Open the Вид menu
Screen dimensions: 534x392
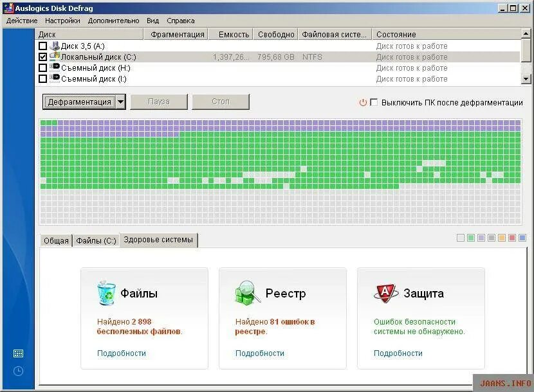point(153,21)
